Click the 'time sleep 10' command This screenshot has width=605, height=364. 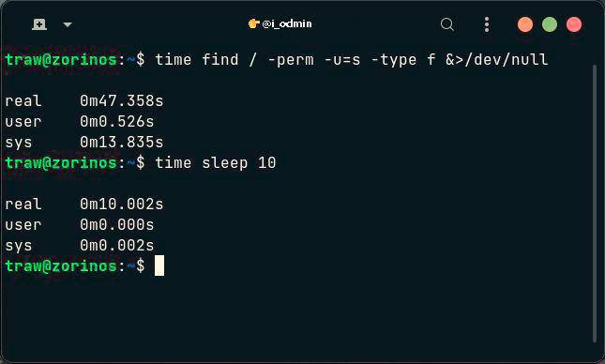[216, 163]
